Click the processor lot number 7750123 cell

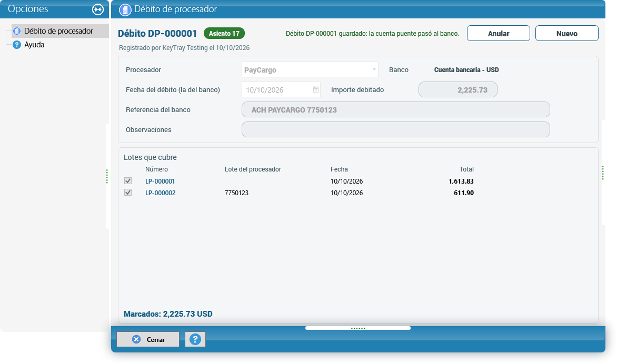click(236, 193)
